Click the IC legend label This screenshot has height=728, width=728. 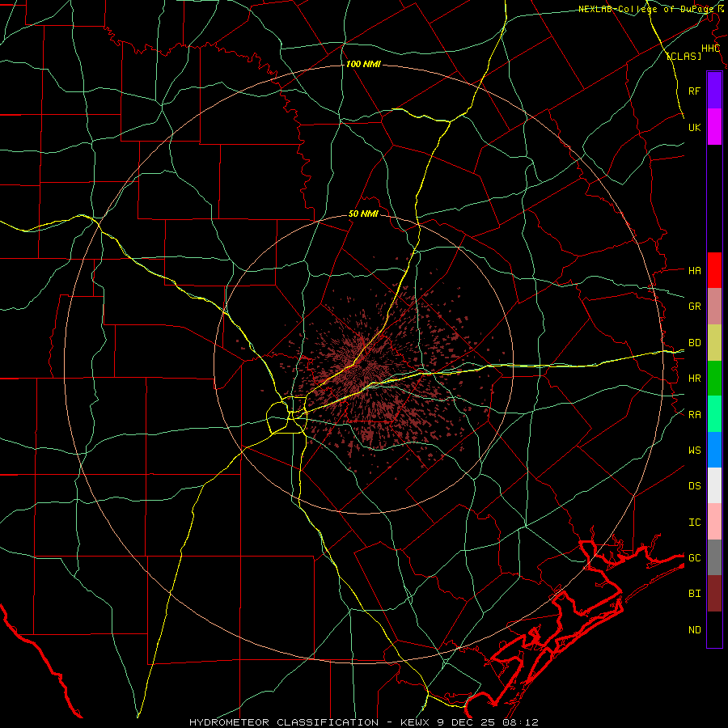694,523
